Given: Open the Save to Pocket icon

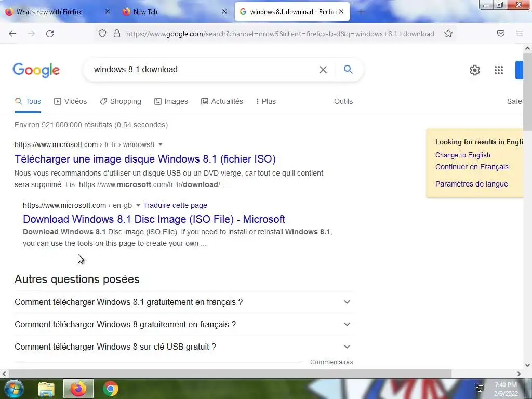Looking at the screenshot, I should (x=501, y=33).
